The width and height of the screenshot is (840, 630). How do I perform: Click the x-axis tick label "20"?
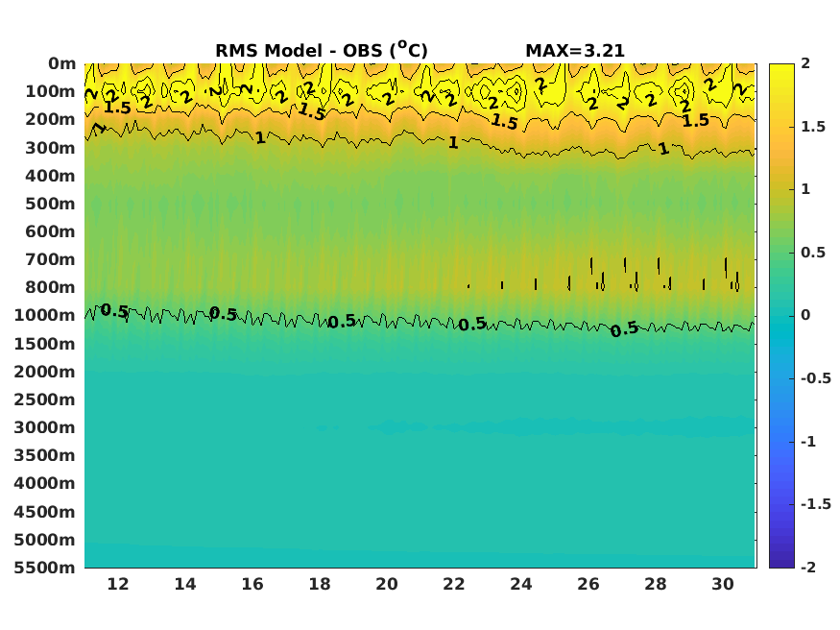(x=387, y=584)
